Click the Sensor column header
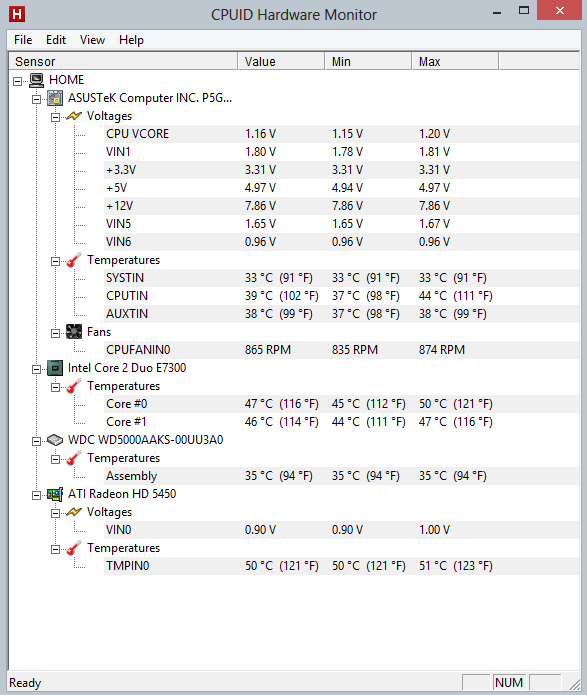This screenshot has height=695, width=587. pos(124,62)
